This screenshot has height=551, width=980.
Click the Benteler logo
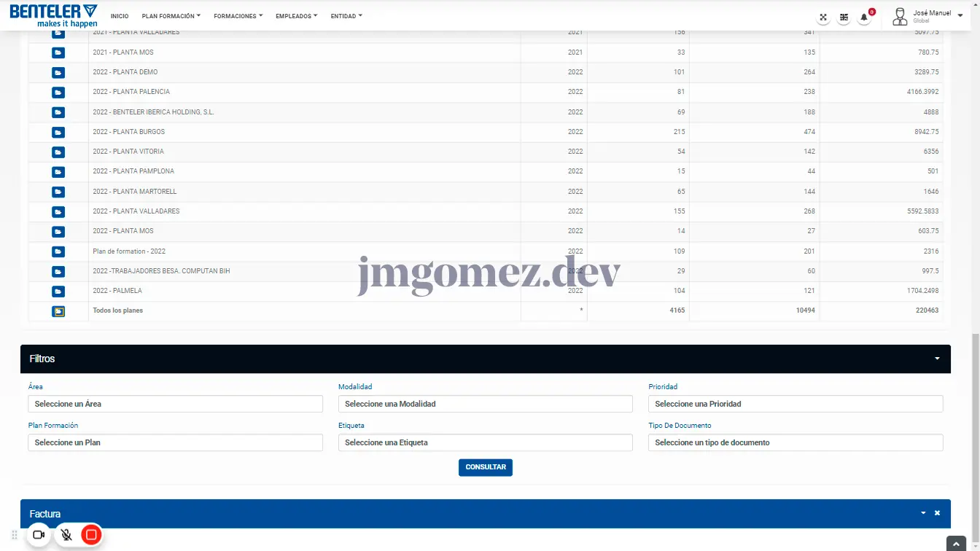(x=53, y=15)
